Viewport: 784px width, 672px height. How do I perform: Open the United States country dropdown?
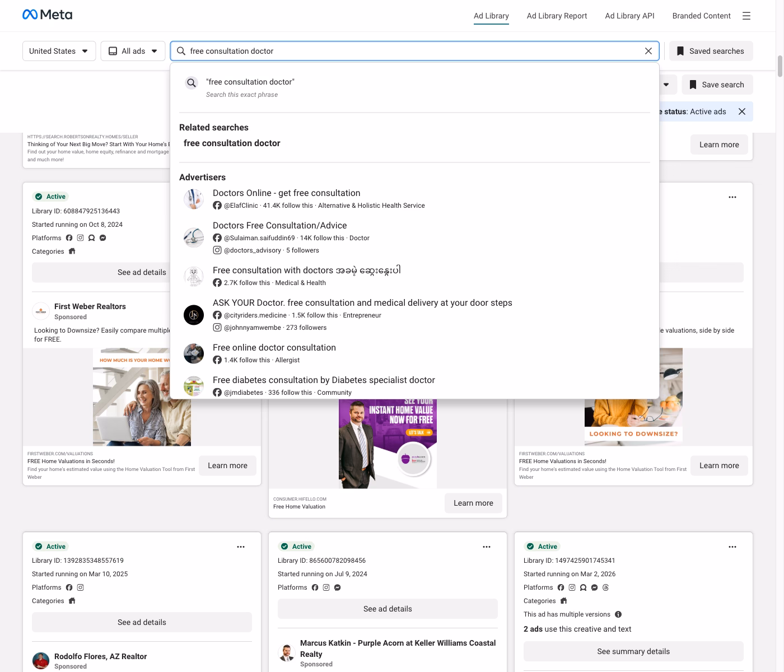pos(59,50)
